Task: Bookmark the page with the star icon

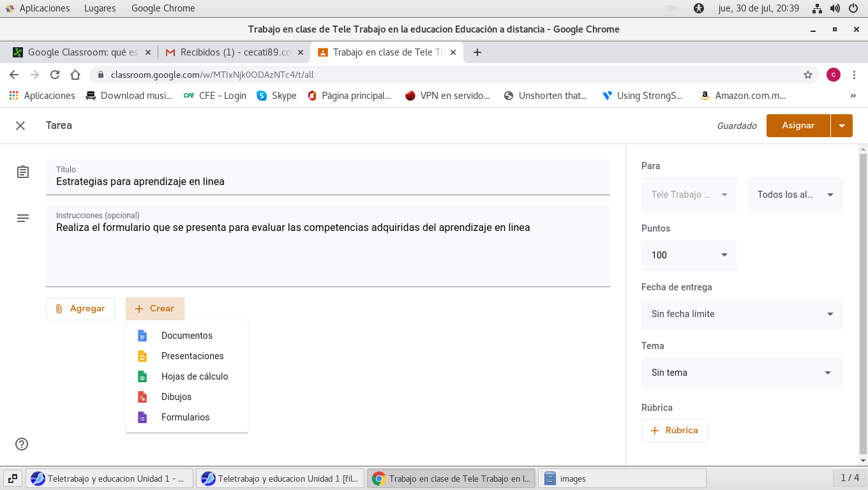Action: [808, 75]
